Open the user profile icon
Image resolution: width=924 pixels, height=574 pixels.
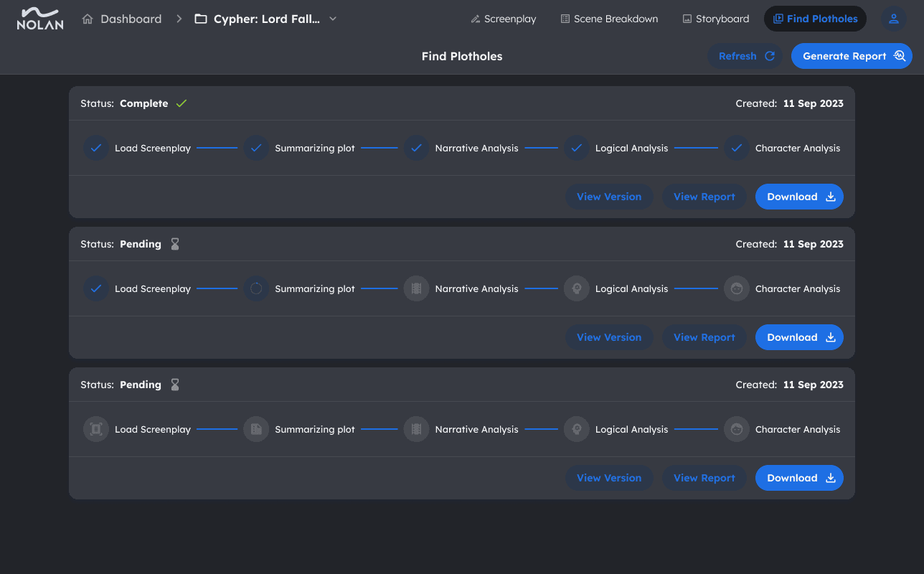893,19
